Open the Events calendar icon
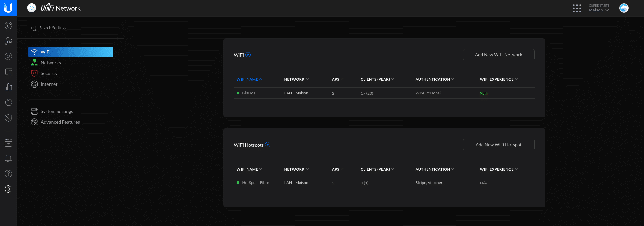This screenshot has width=644, height=226. 8,143
